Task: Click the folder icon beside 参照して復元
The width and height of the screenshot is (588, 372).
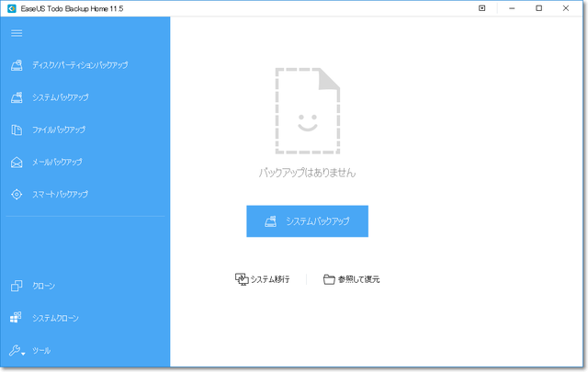Action: point(328,279)
